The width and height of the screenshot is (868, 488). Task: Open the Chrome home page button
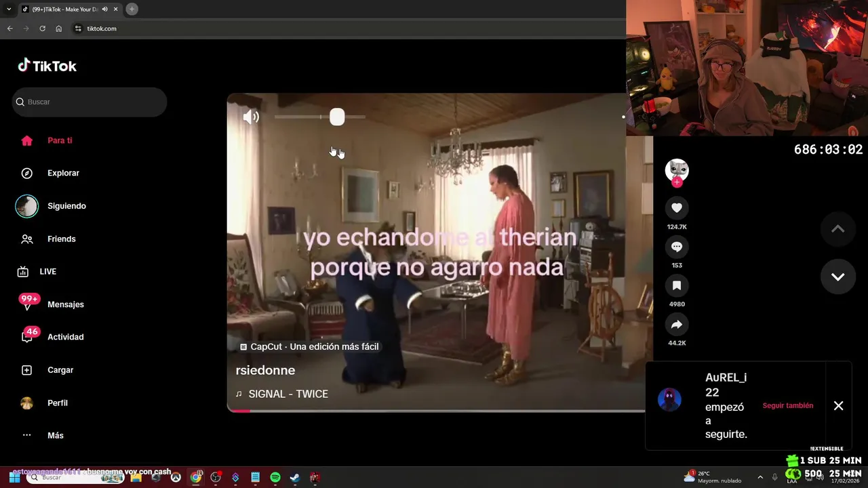click(59, 28)
